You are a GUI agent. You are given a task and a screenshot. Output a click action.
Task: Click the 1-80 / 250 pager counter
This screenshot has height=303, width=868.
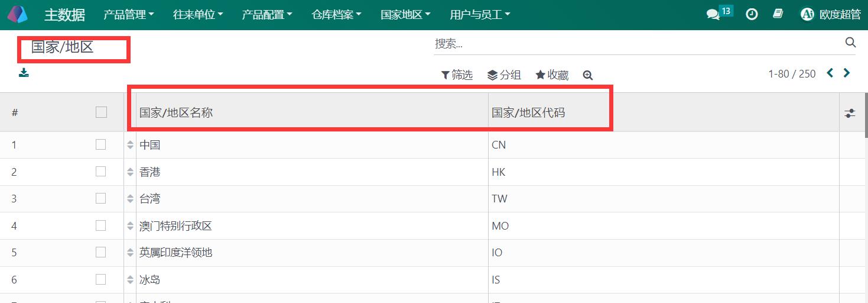(792, 74)
